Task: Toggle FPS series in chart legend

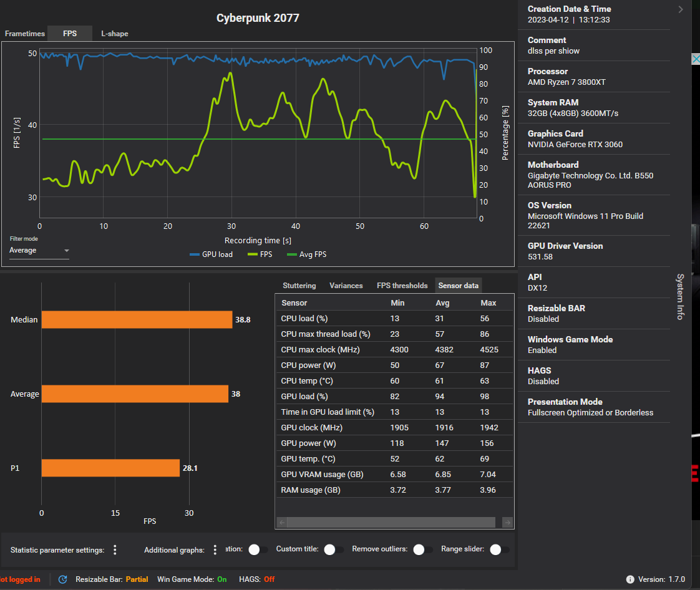Action: point(260,254)
